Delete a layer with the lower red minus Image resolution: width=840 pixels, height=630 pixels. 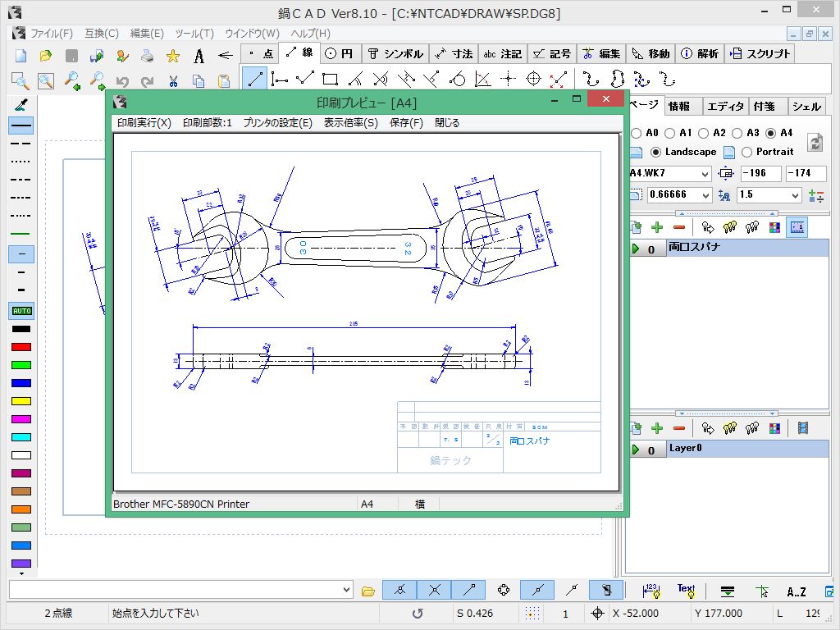point(678,428)
